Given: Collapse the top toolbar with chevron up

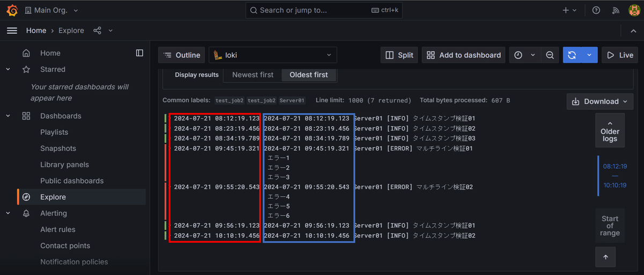Looking at the screenshot, I should click(x=633, y=31).
